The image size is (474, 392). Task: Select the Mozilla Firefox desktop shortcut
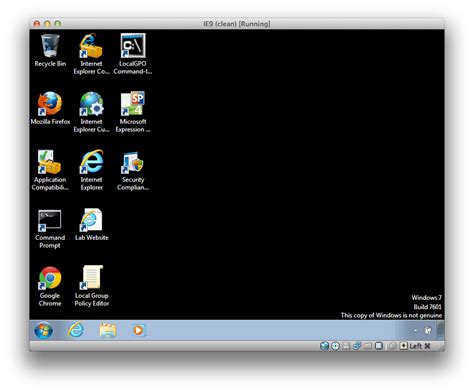tap(50, 108)
